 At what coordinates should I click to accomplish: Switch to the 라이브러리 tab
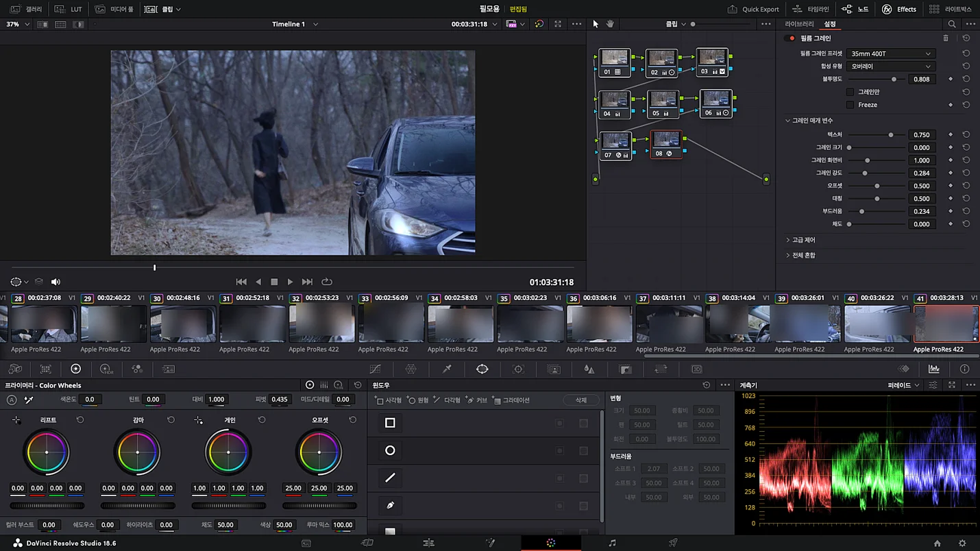pyautogui.click(x=799, y=24)
